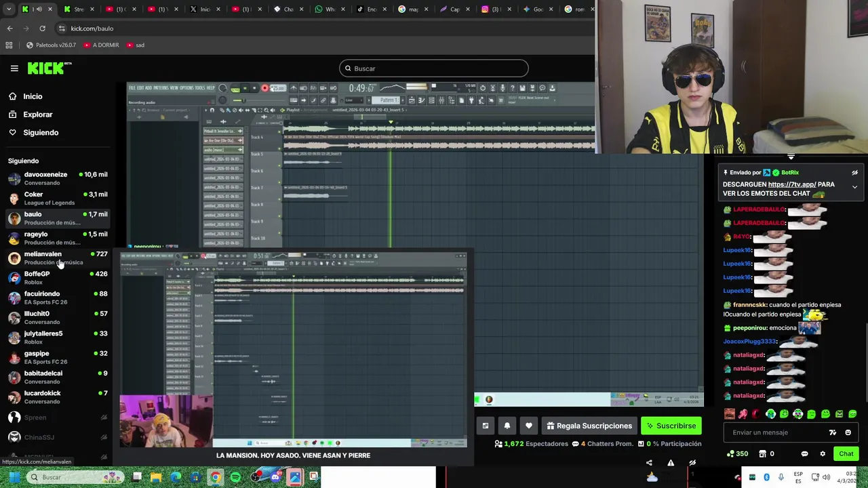Screen dimensions: 868x488
Task: Click the record button in FL Studio stream
Action: [264, 88]
